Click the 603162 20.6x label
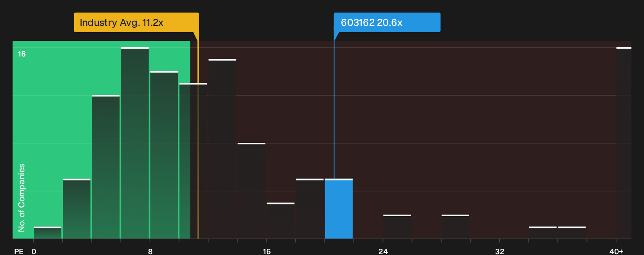The height and width of the screenshot is (255, 644). click(387, 22)
